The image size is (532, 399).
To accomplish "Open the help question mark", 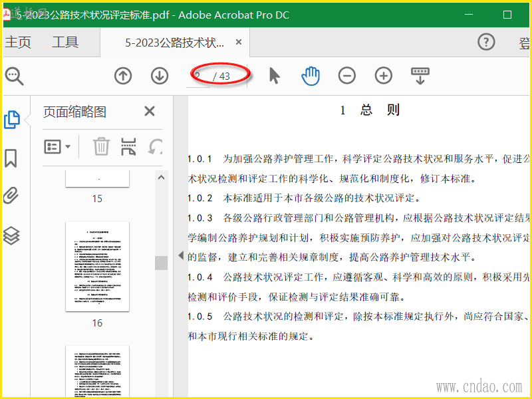I will click(486, 42).
